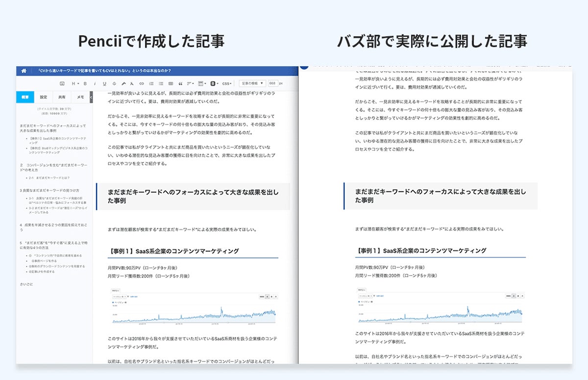Toggle bold formatting in the editor toolbar

[x=85, y=84]
